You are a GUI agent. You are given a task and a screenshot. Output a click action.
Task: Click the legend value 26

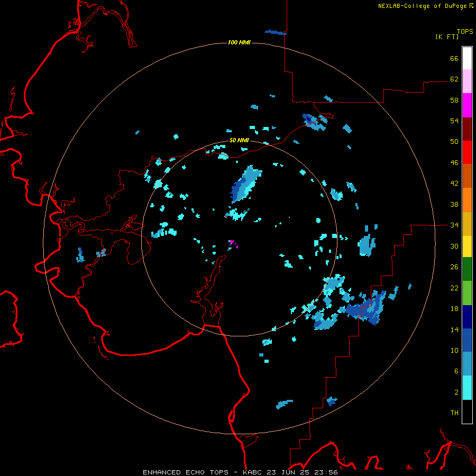tap(454, 267)
